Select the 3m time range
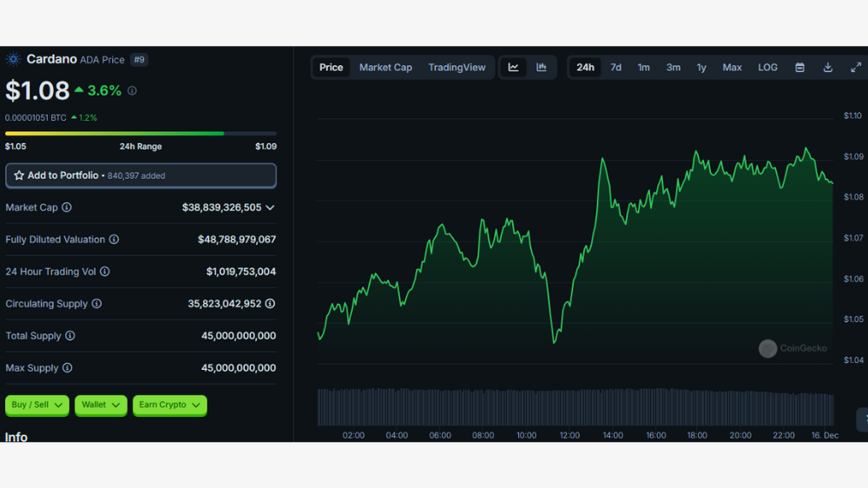Image resolution: width=868 pixels, height=488 pixels. pyautogui.click(x=674, y=68)
